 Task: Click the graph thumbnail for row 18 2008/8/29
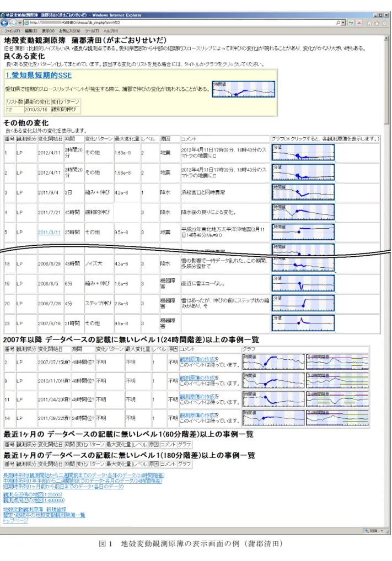(303, 264)
